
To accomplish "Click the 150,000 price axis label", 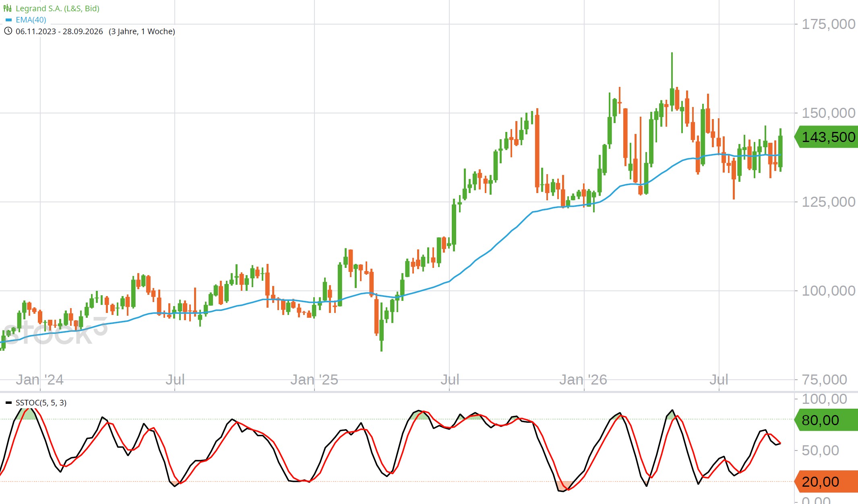I will [x=829, y=113].
